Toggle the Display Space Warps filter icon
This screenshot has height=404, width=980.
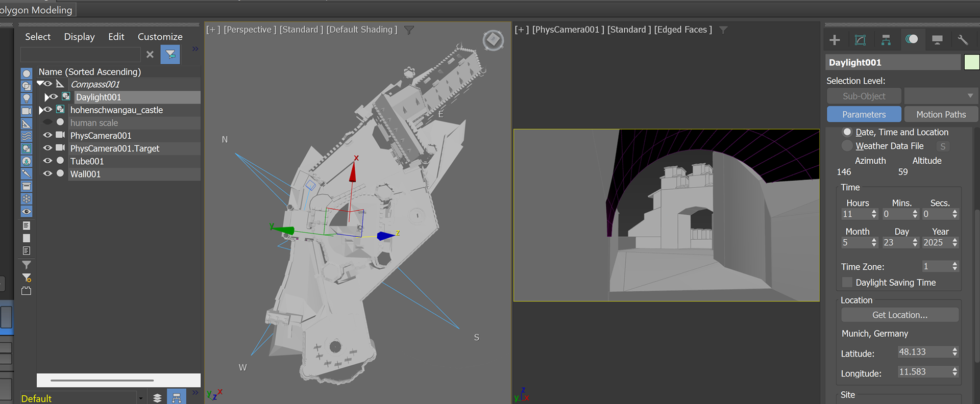click(27, 136)
